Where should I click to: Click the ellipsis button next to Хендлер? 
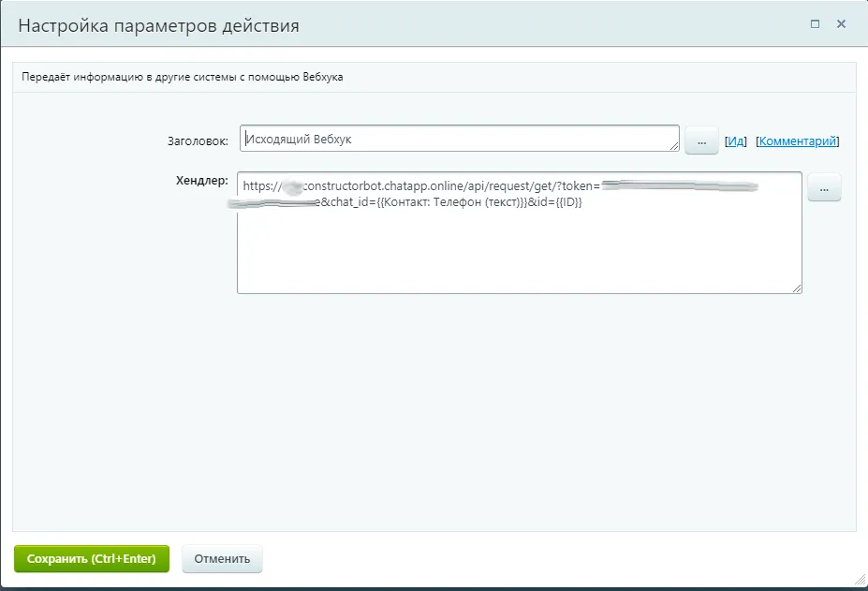pos(824,187)
